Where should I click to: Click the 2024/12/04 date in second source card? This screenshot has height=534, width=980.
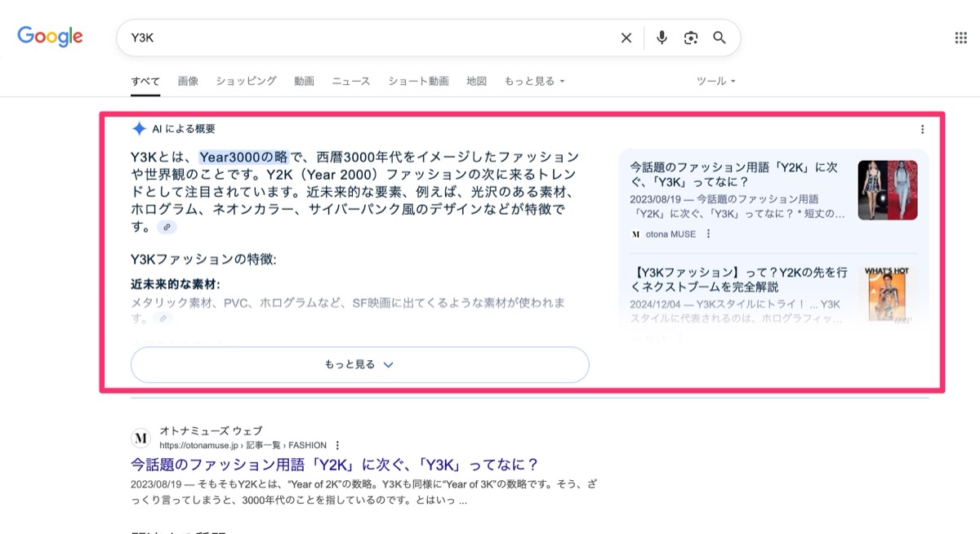point(656,305)
